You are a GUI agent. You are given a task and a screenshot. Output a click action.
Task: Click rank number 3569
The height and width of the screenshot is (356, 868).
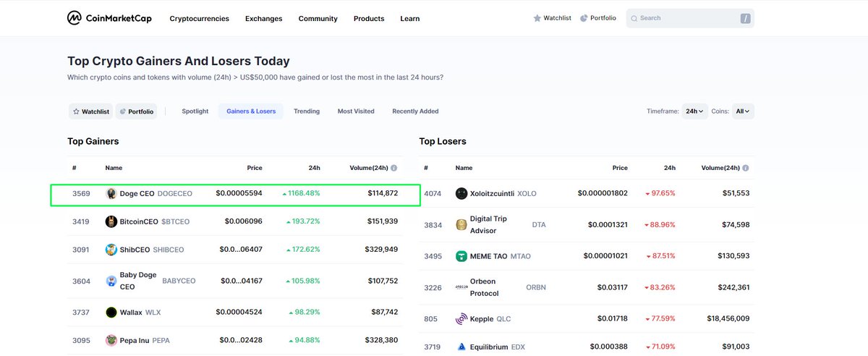(81, 193)
